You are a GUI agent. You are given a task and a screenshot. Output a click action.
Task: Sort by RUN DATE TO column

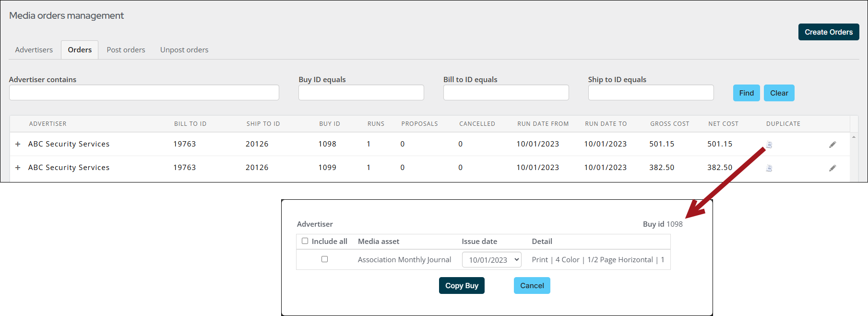click(x=606, y=124)
